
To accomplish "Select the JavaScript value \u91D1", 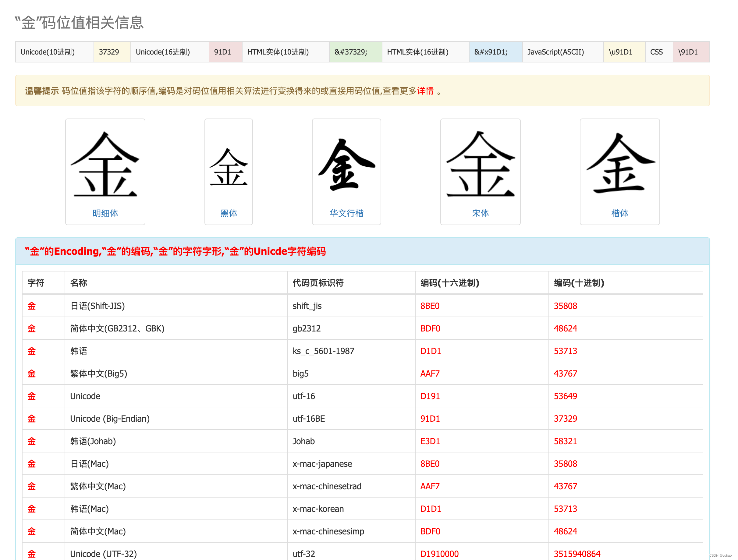I will pos(625,52).
